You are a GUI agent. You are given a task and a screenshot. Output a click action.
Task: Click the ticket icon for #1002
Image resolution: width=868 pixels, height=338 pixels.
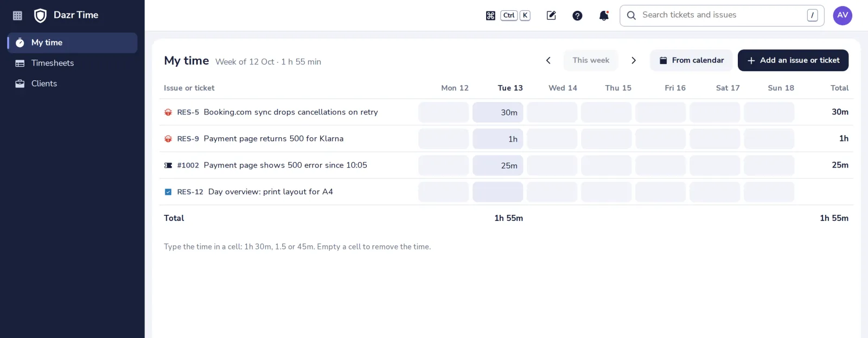(x=168, y=165)
